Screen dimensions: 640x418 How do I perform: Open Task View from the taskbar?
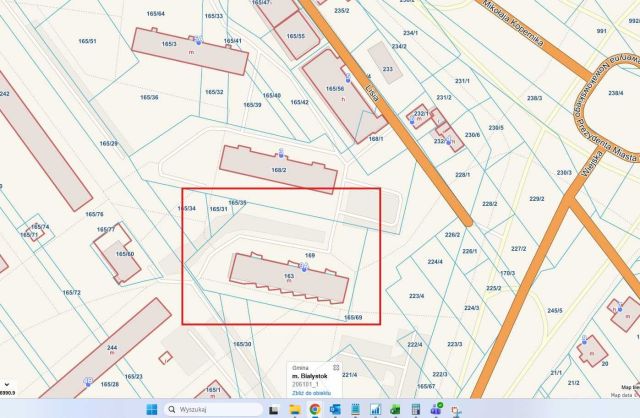274,409
